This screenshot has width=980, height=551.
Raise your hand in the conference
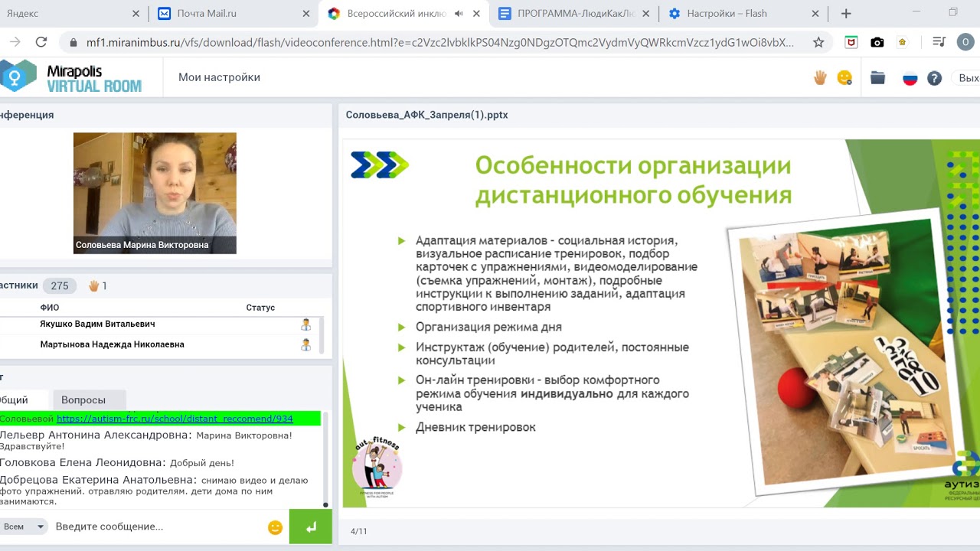point(820,77)
